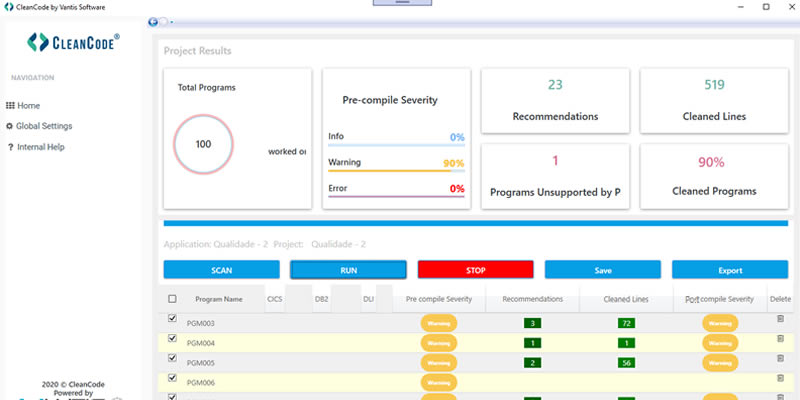
Task: Toggle the select-all checkbox in table header
Action: point(172,299)
